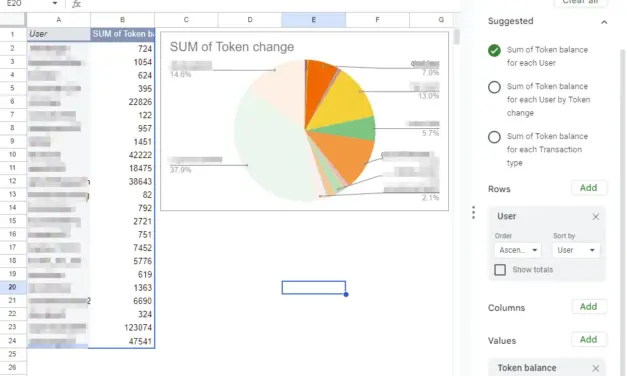
Task: Click chart title 'SUM of Token change'
Action: click(x=232, y=47)
